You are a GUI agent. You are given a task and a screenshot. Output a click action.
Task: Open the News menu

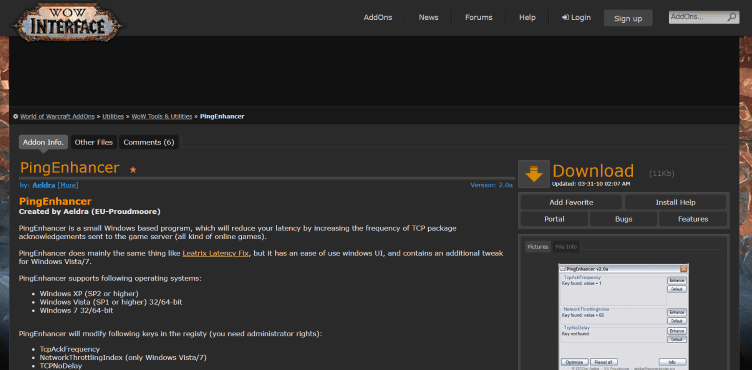point(428,17)
